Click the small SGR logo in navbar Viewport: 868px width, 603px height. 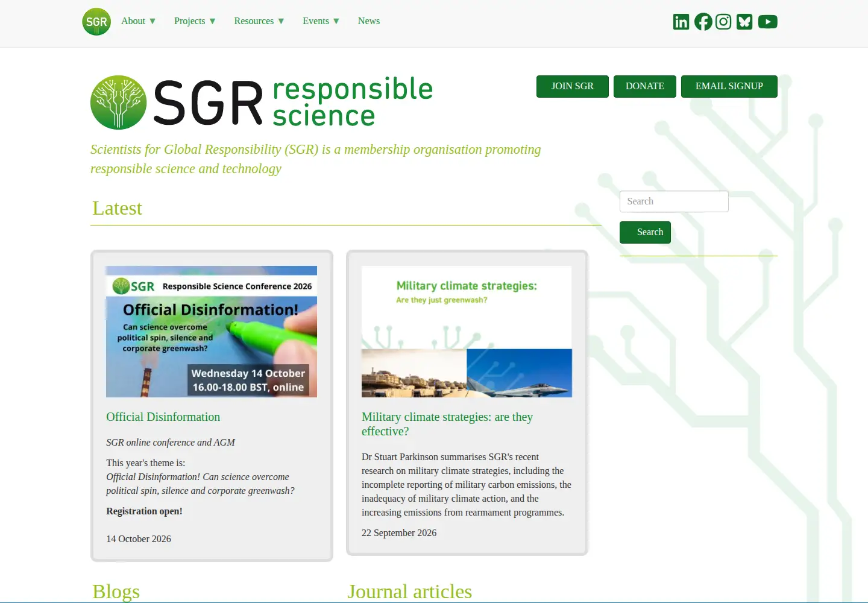(96, 22)
